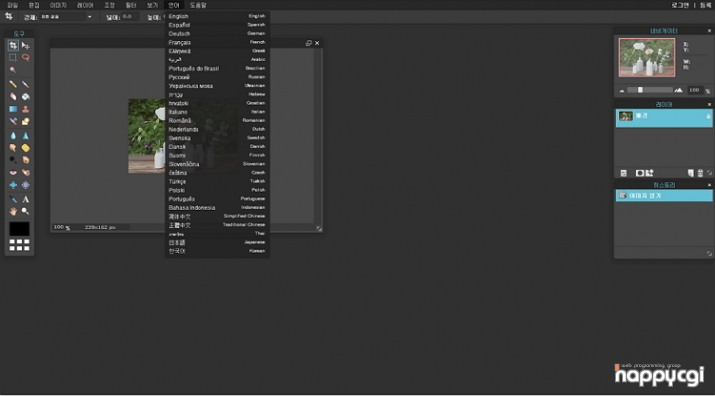Click the navigator zoom percentage field
The image size is (715, 396).
click(694, 90)
